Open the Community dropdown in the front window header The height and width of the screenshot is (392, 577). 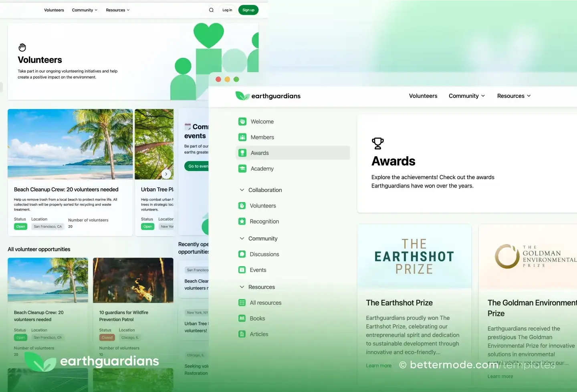tap(467, 96)
